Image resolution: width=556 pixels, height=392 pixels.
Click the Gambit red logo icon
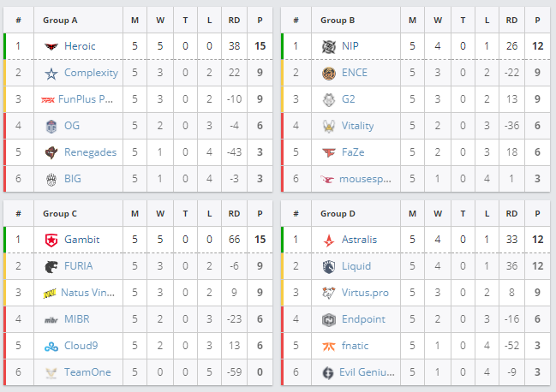coord(51,240)
